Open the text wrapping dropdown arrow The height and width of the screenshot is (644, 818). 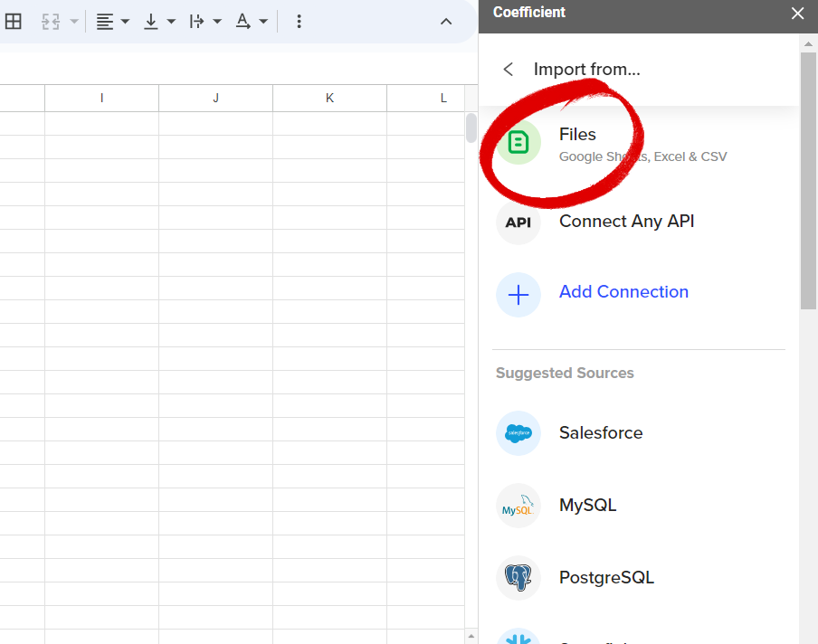217,22
